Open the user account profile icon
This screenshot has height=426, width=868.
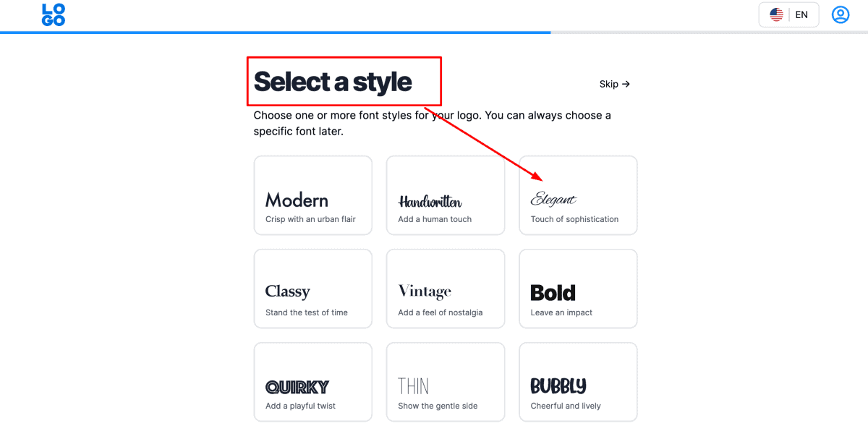click(840, 14)
